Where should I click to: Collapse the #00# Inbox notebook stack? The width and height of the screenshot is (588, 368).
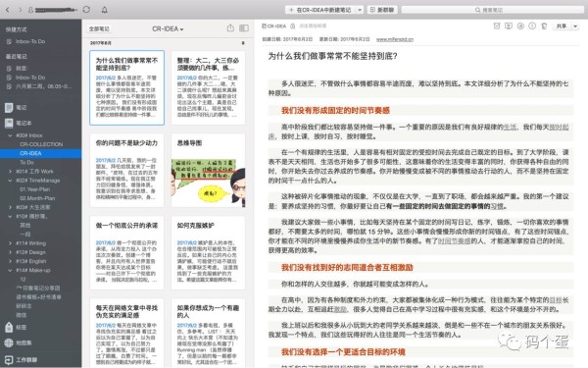pos(10,135)
